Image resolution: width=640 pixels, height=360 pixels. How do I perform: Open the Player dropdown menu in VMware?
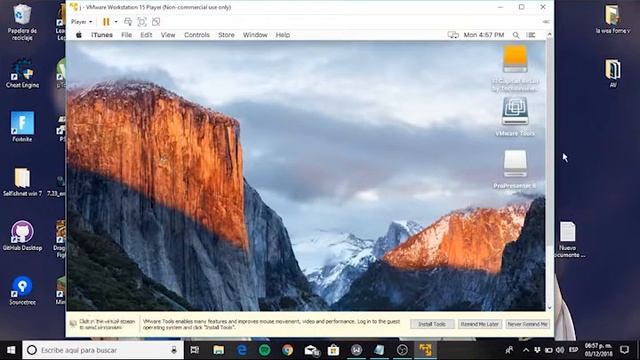coord(82,22)
